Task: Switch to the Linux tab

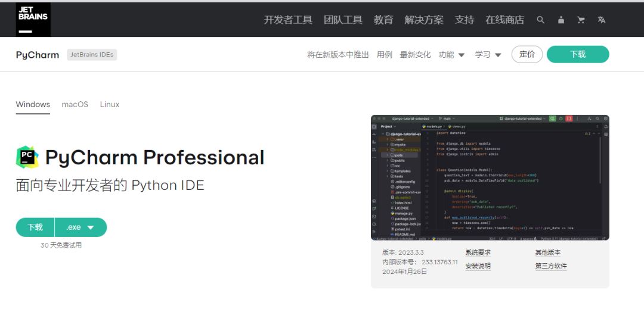Action: (110, 105)
